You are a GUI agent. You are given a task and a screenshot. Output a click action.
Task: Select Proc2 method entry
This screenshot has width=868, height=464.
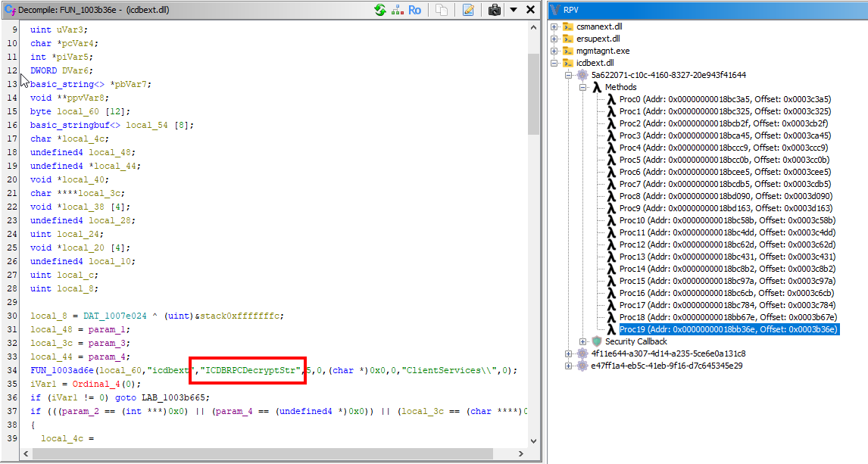[x=723, y=124]
